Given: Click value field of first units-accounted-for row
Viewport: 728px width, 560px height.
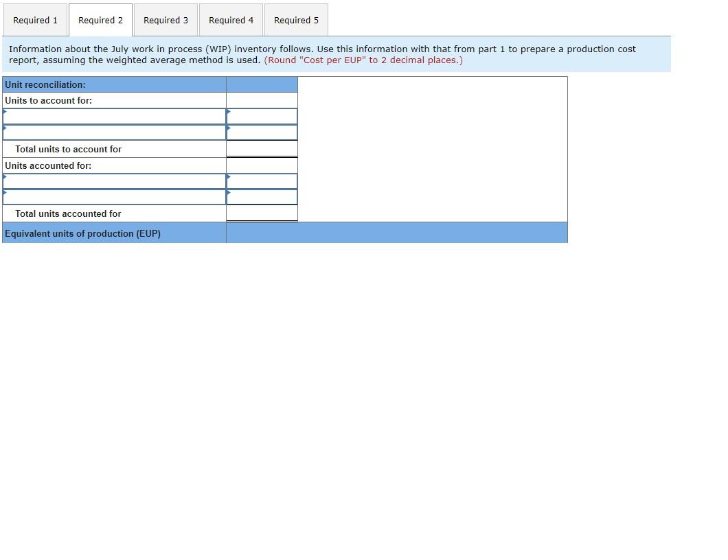Looking at the screenshot, I should click(x=262, y=181).
